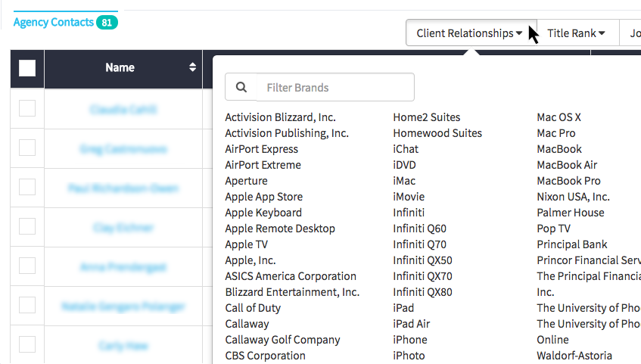The width and height of the screenshot is (641, 364).
Task: Choose Apple App Store brand
Action: pyautogui.click(x=264, y=197)
